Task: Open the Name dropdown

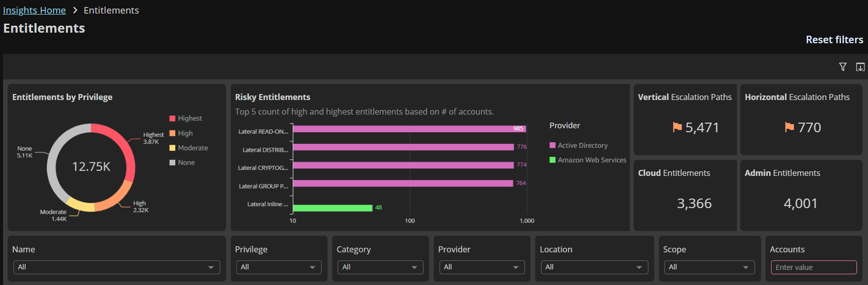Action: [117, 267]
